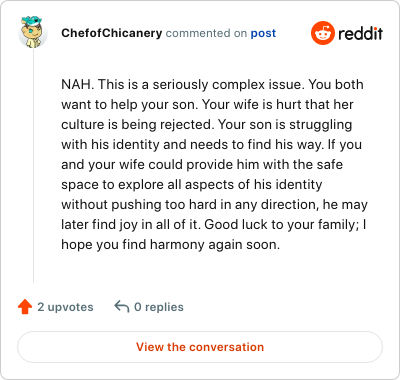Click the line about struggling with identity

pyautogui.click(x=211, y=144)
